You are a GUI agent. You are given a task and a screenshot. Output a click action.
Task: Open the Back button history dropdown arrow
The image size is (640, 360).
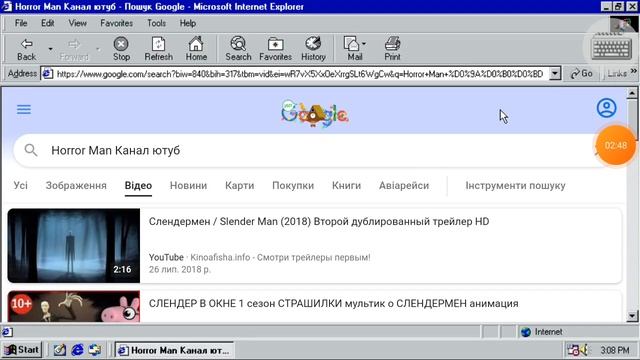(x=50, y=49)
